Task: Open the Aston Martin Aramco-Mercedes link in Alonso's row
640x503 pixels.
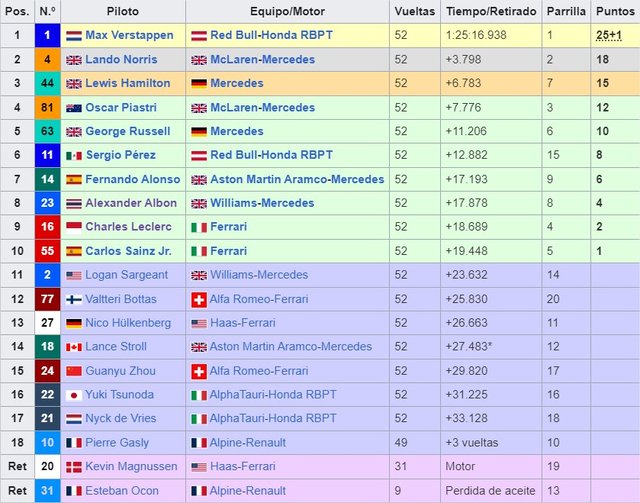Action: [297, 179]
